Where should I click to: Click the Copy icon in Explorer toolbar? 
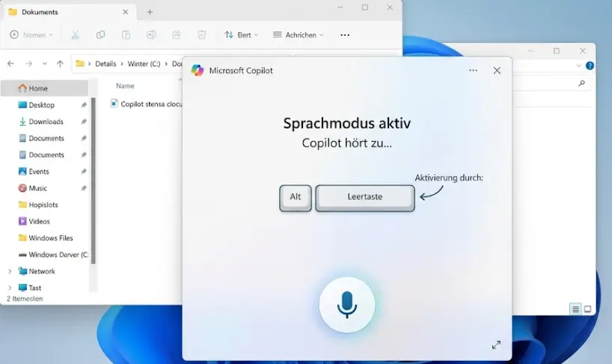coord(100,34)
